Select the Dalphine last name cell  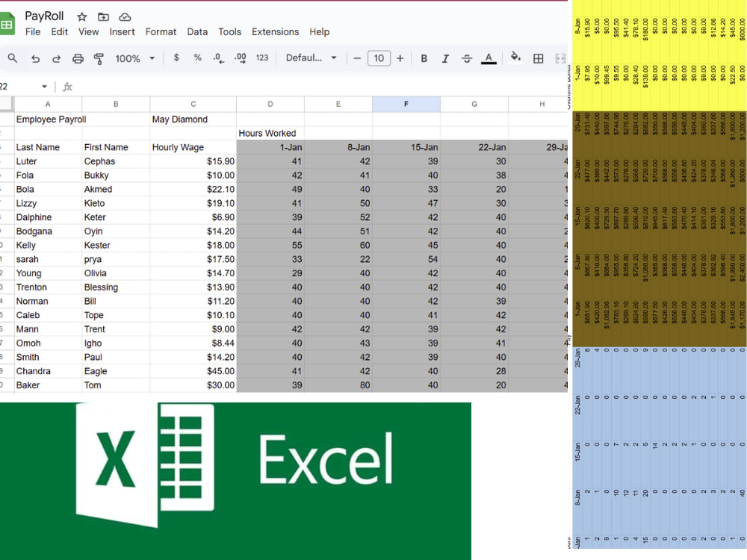click(48, 217)
